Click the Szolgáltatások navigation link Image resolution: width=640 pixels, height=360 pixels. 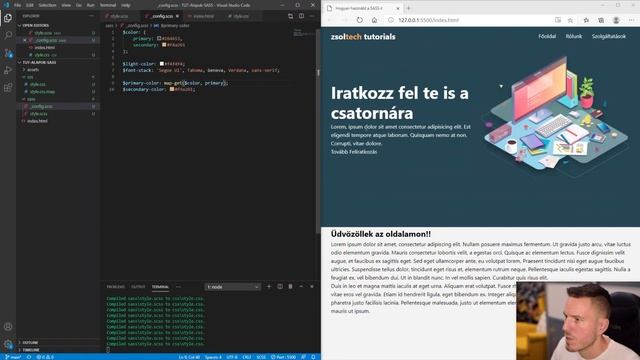(609, 36)
